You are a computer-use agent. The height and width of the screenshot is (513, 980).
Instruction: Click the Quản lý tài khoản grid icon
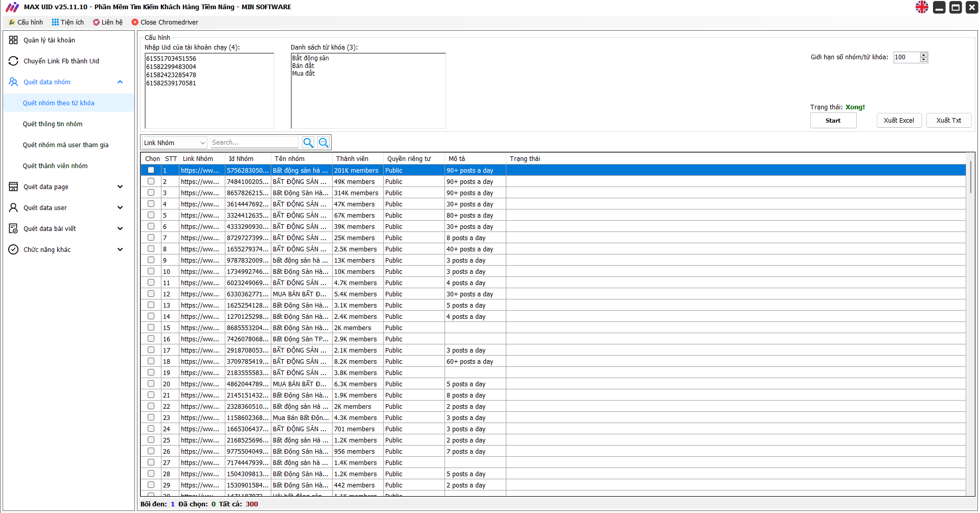pos(13,40)
